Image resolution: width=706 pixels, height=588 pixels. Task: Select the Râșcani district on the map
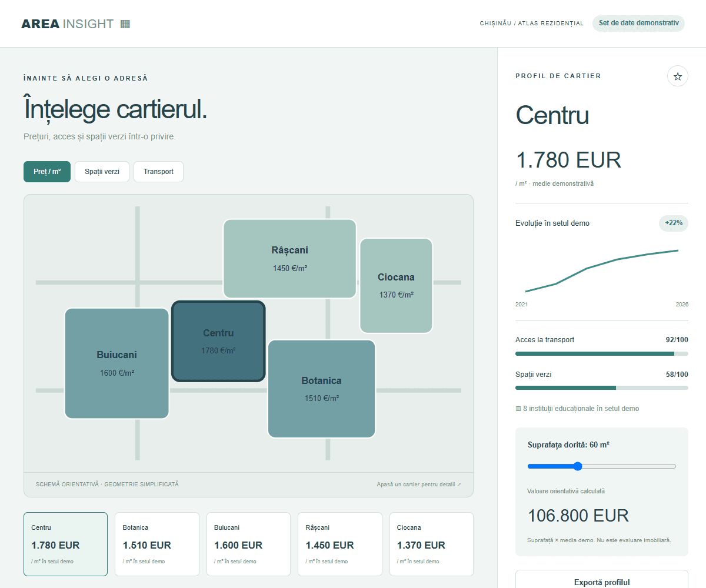coord(289,259)
